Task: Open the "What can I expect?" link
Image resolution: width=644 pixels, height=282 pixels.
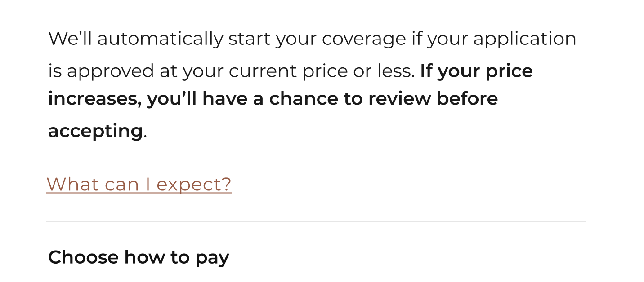Action: click(x=139, y=184)
